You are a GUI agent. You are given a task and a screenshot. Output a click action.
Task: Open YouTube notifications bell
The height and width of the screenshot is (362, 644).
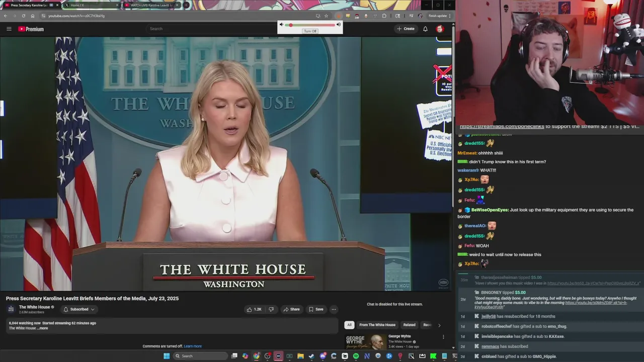[425, 29]
